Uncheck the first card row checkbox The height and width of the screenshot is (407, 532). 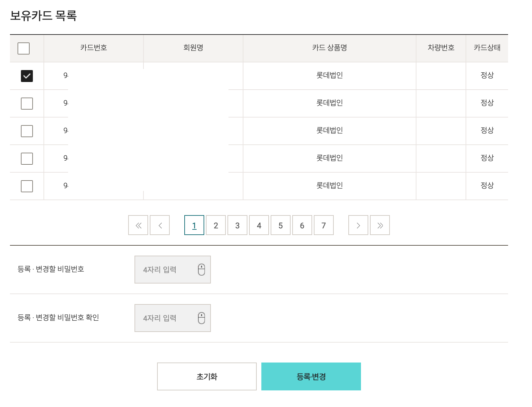27,76
